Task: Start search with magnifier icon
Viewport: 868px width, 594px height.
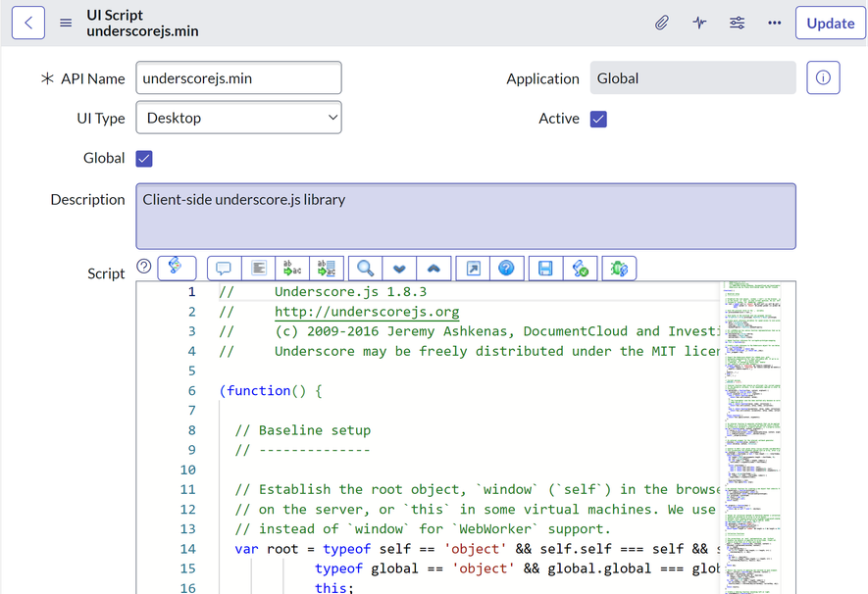Action: pyautogui.click(x=366, y=269)
